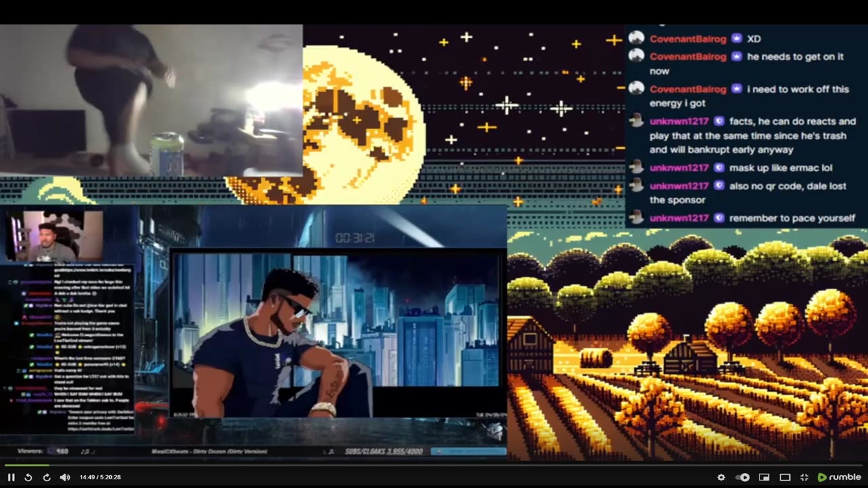Seek on the video progress bar

tap(434, 465)
